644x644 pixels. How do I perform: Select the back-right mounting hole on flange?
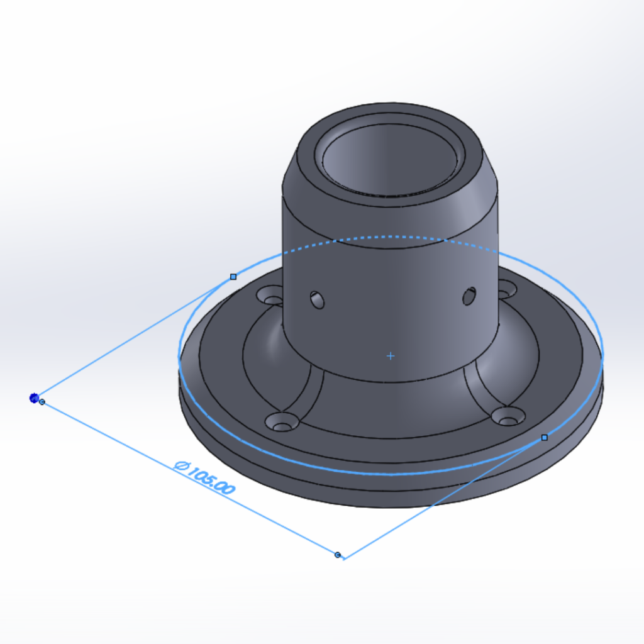click(507, 289)
